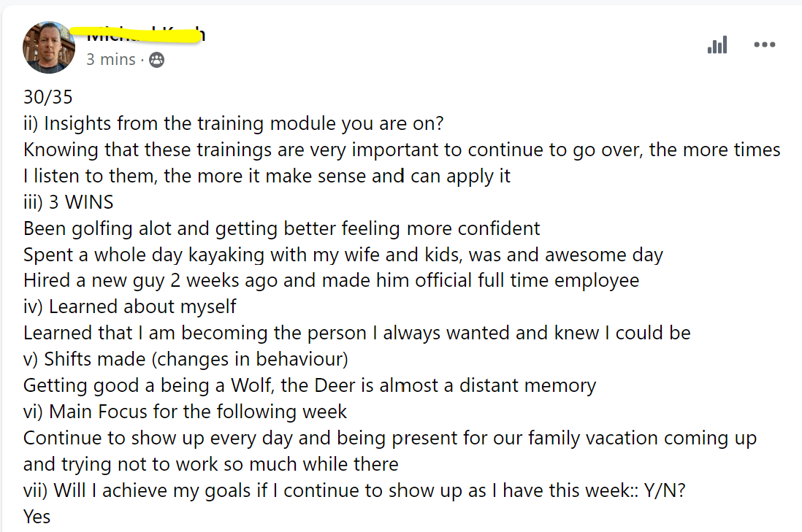This screenshot has width=802, height=532.
Task: Click the 'Insights from the training module' line
Action: point(234,123)
